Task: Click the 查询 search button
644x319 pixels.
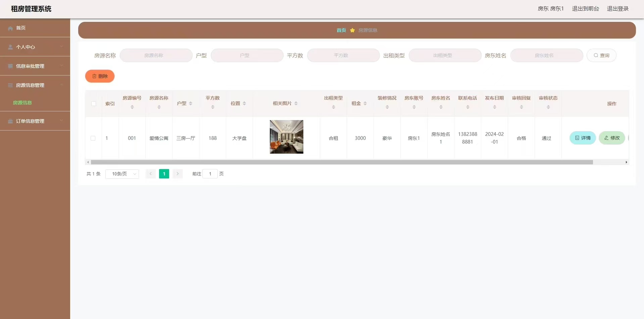Action: 601,55
